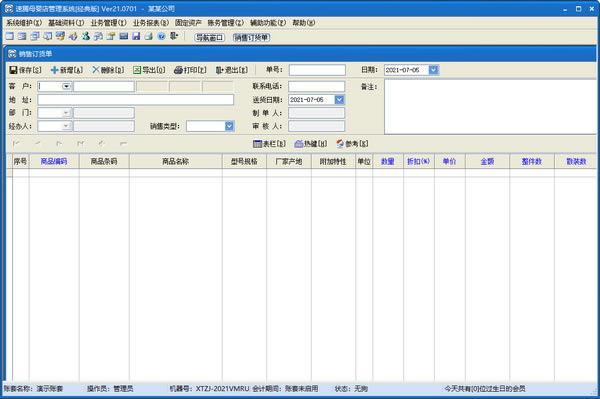Click the 地址 input field
Image resolution: width=600 pixels, height=399 pixels.
pos(135,100)
